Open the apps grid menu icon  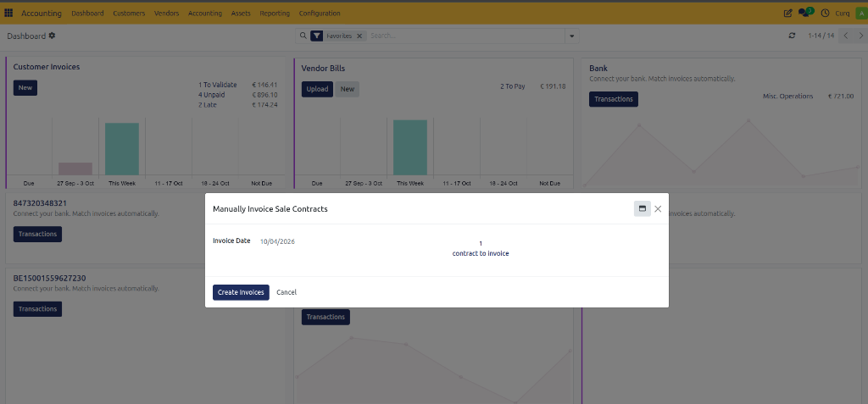pos(8,13)
